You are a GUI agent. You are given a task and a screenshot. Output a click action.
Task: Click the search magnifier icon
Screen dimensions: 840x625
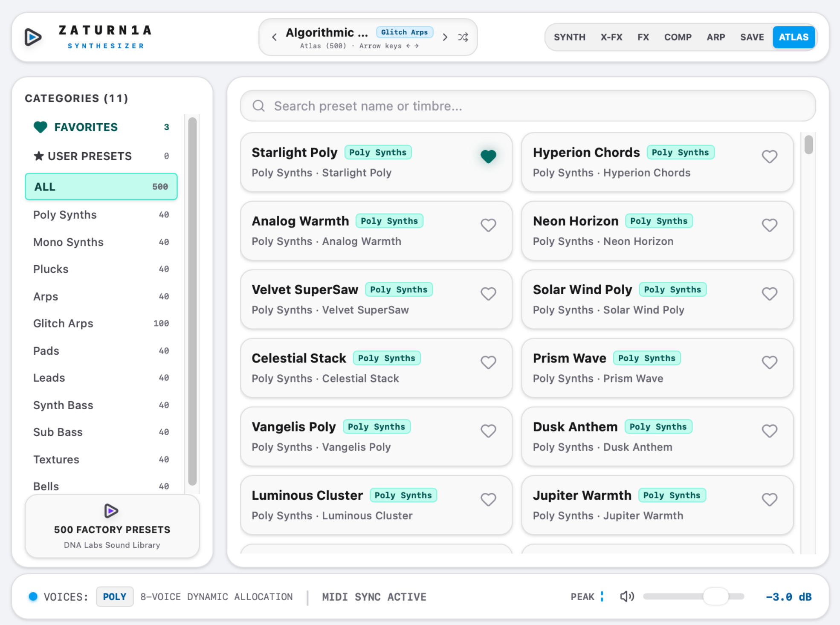coord(259,106)
